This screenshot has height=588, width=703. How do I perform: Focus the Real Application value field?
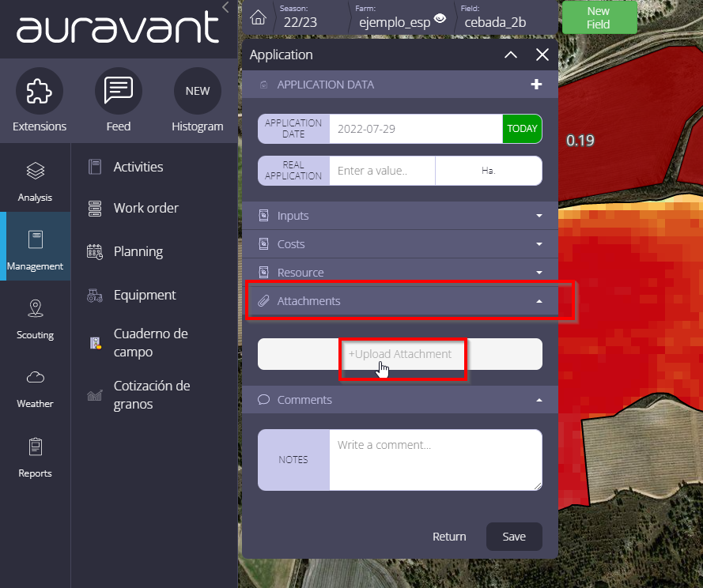383,171
